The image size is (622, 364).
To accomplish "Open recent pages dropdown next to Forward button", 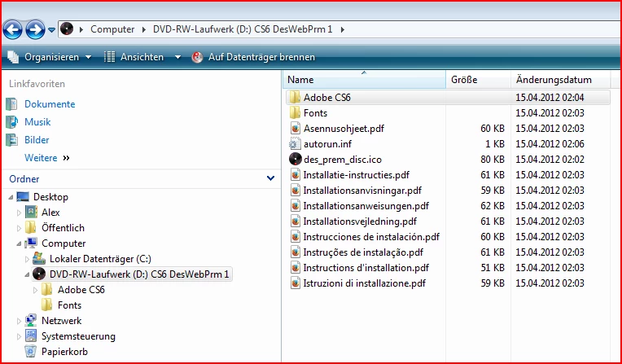I will [x=51, y=30].
